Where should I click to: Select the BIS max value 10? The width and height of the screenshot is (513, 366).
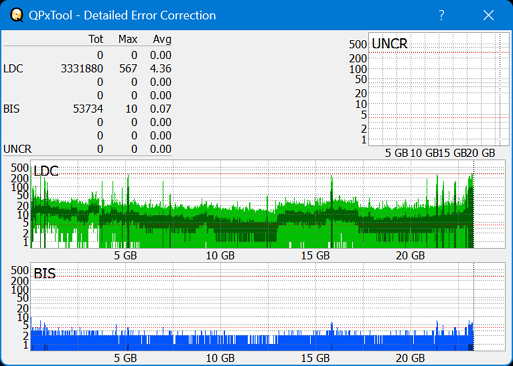point(132,109)
